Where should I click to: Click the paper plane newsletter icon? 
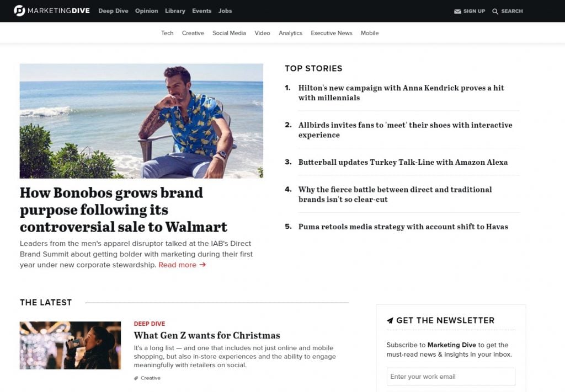pos(390,320)
